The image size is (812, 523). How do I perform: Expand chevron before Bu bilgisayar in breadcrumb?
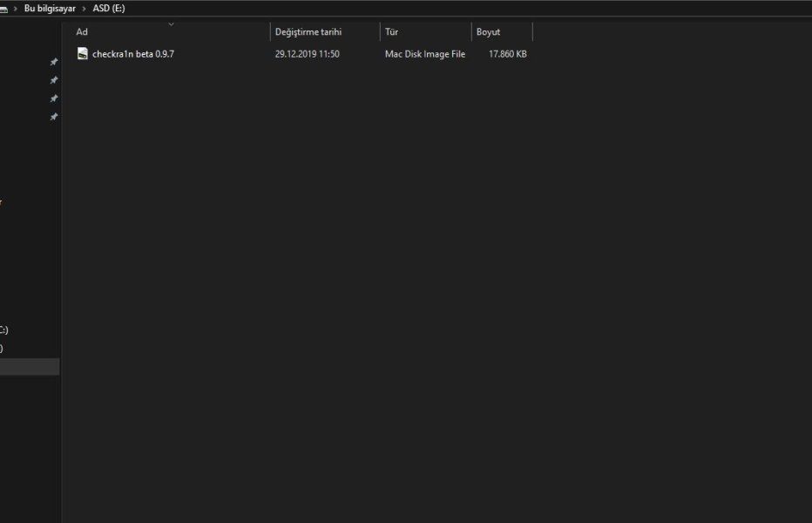coord(16,9)
